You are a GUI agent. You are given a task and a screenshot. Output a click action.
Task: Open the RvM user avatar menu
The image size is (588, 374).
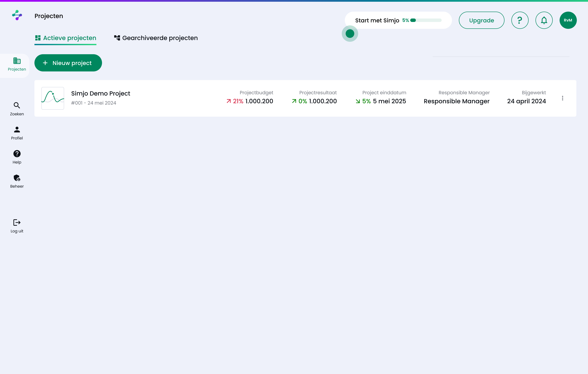pos(568,20)
